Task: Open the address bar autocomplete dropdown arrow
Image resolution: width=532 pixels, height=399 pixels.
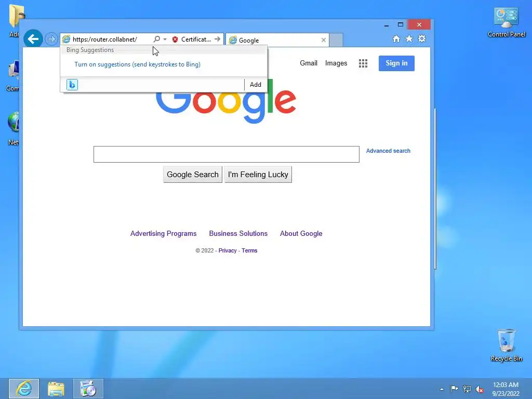Action: pos(165,39)
